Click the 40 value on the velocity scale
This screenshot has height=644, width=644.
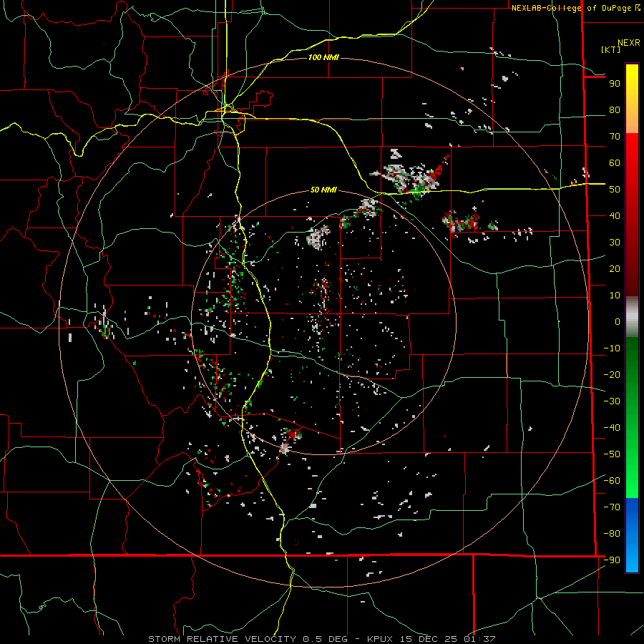[x=615, y=216]
